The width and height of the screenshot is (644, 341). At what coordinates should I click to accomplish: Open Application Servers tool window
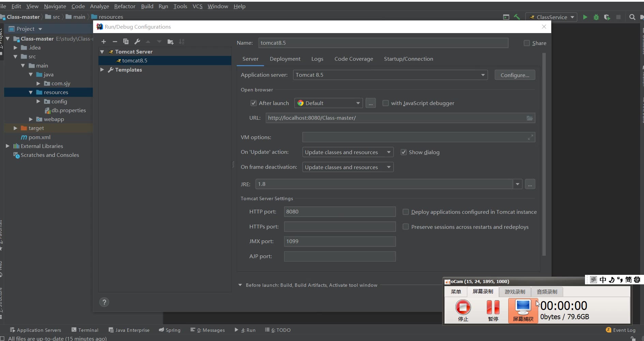coord(35,330)
